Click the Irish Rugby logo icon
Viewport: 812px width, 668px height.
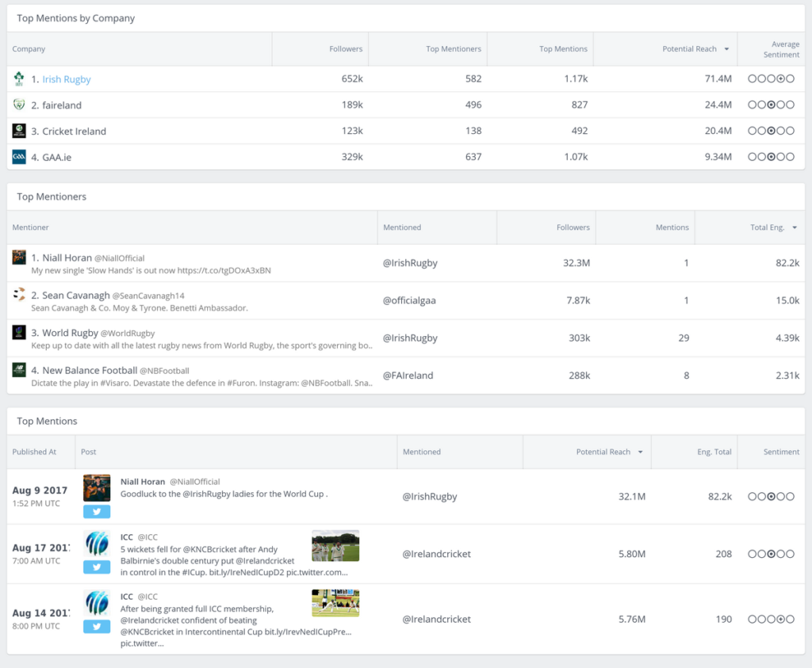pos(19,79)
